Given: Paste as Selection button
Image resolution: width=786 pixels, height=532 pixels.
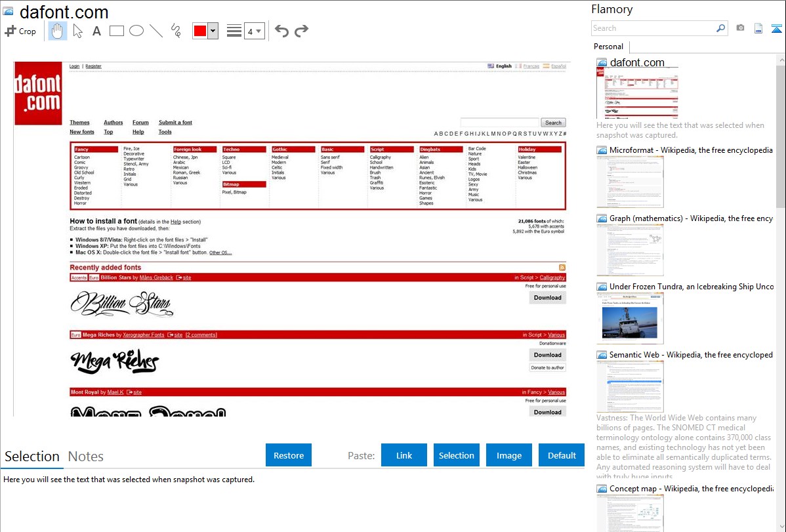Looking at the screenshot, I should [457, 455].
